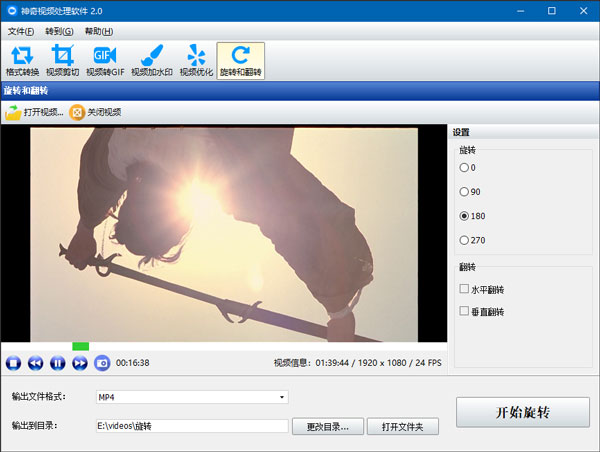Fast forward the video
The height and width of the screenshot is (452, 600).
80,363
